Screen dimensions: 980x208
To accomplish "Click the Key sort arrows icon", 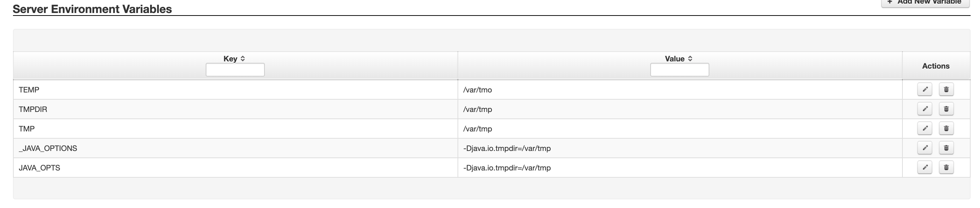I will click(243, 58).
